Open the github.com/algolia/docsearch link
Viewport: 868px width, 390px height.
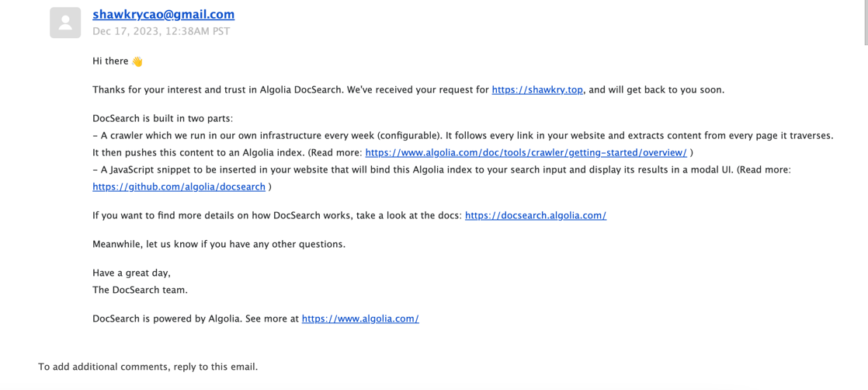point(179,186)
